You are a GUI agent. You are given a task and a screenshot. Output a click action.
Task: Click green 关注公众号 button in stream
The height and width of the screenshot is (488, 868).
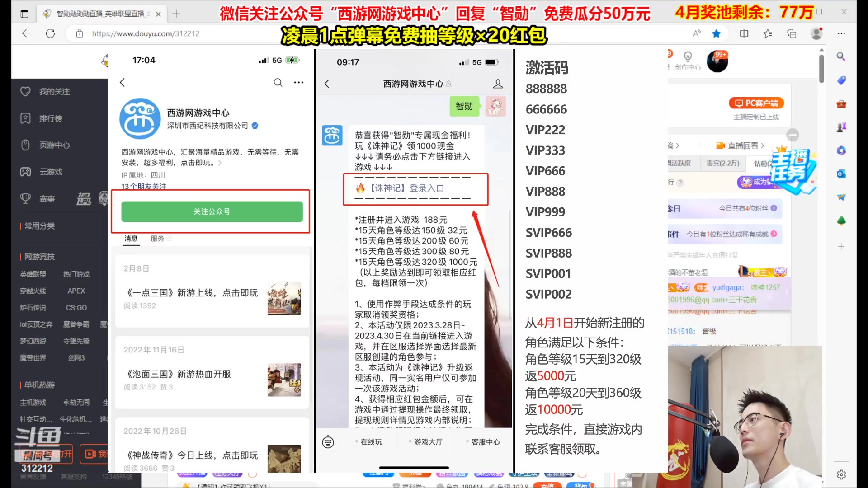pyautogui.click(x=212, y=211)
